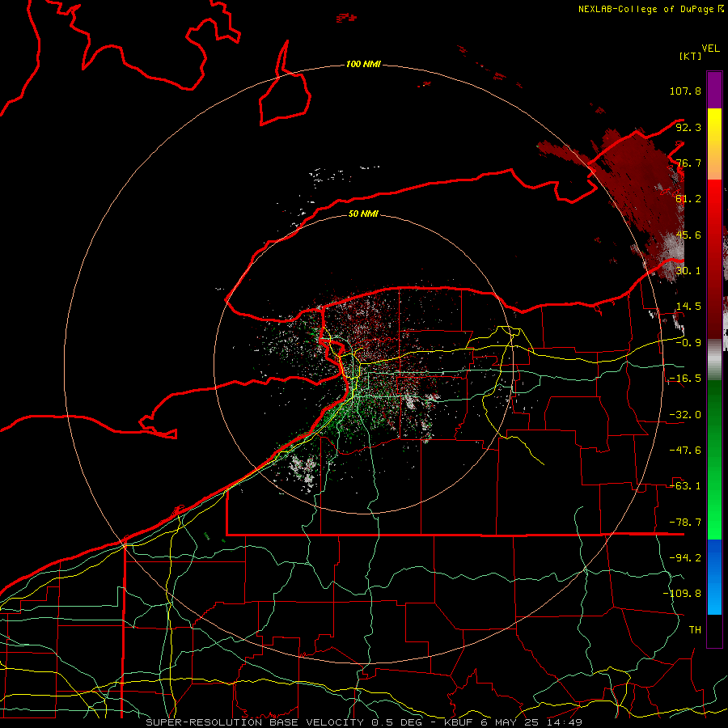Select the 61.2 scale value
Viewport: 728px width, 728px height.
[x=688, y=199]
